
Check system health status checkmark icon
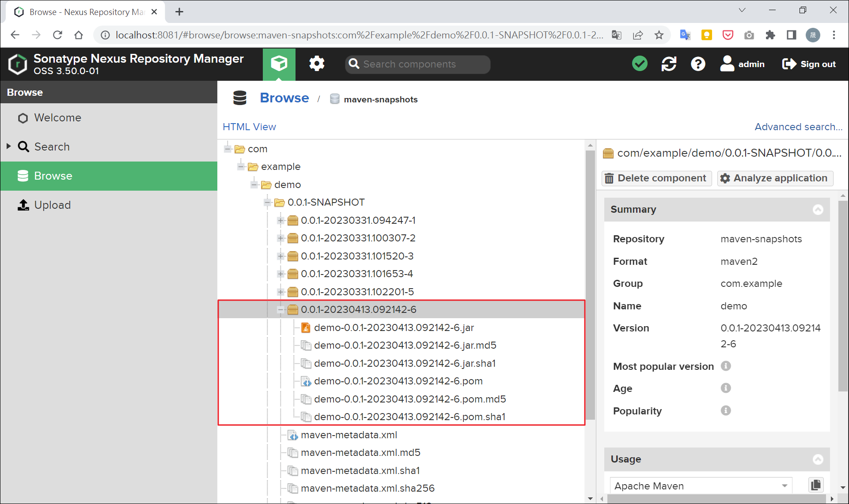tap(639, 64)
